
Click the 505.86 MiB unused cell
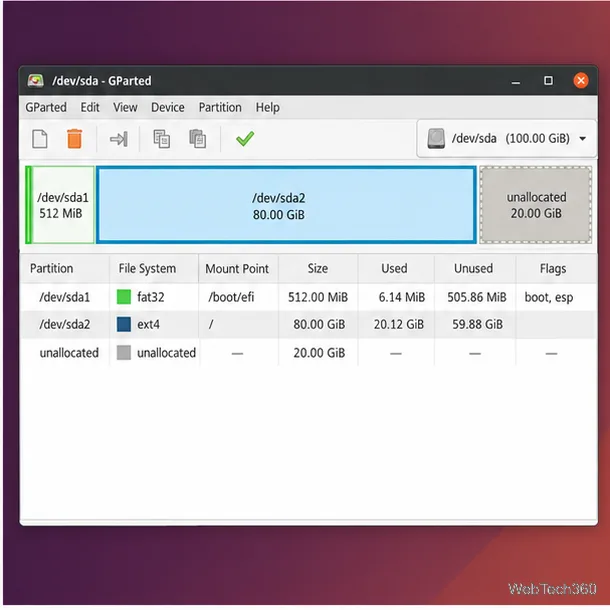tap(477, 297)
